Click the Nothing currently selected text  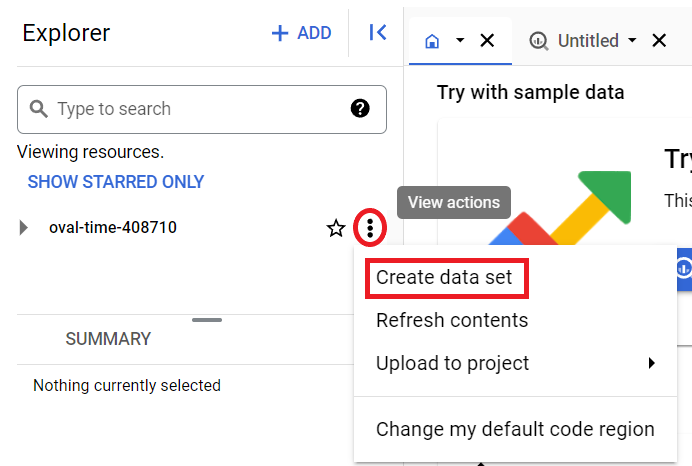(127, 386)
